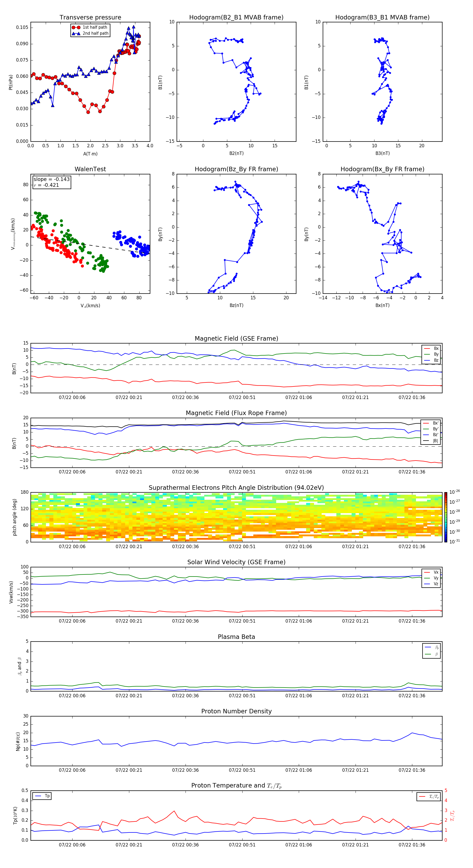Click the Hodogram(Bx_By FR frame) title
Screen dimensions: 473x868
click(x=382, y=169)
